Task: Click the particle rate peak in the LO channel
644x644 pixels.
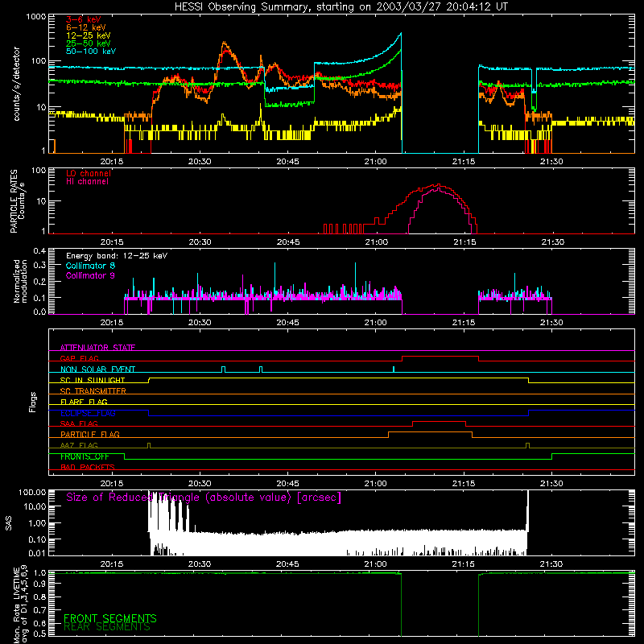Action: tap(438, 185)
